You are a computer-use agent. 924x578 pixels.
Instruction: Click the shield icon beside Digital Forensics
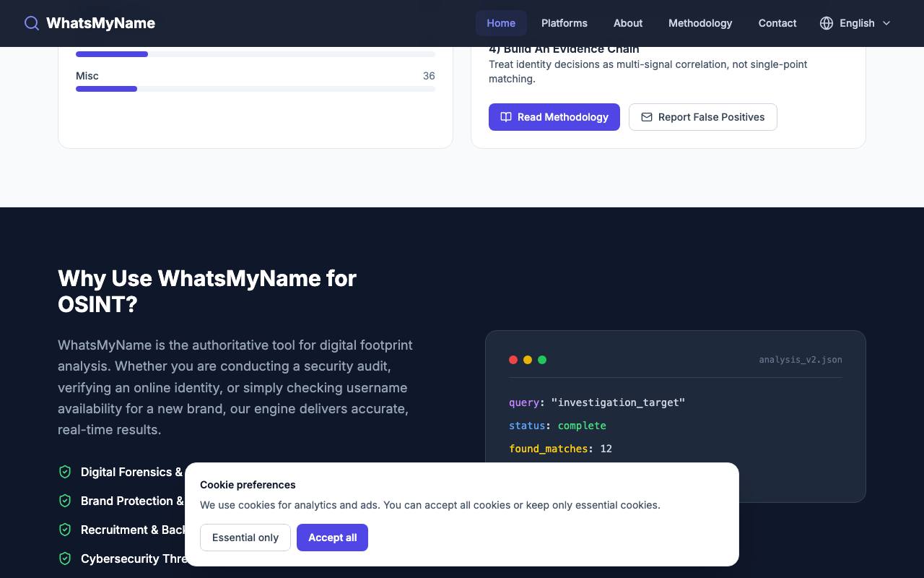pos(65,472)
